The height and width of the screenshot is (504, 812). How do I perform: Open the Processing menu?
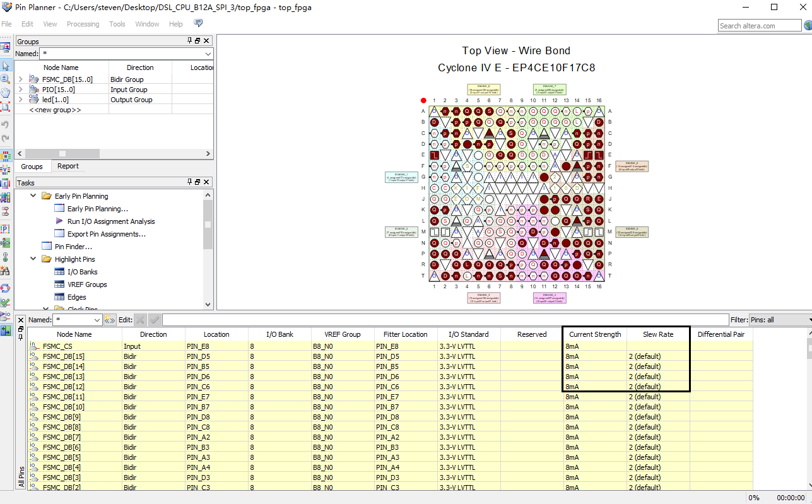(x=83, y=24)
